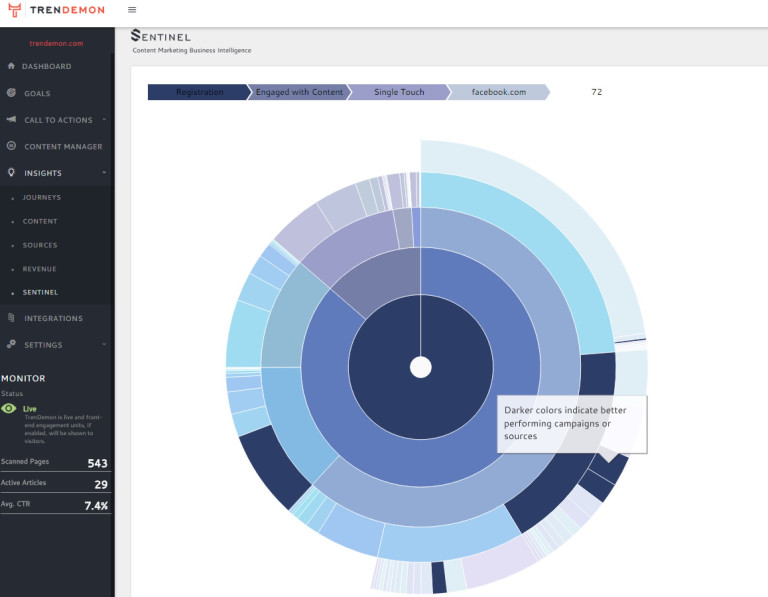The width and height of the screenshot is (768, 597).
Task: Click the TrenDemon logo icon
Action: (x=15, y=10)
